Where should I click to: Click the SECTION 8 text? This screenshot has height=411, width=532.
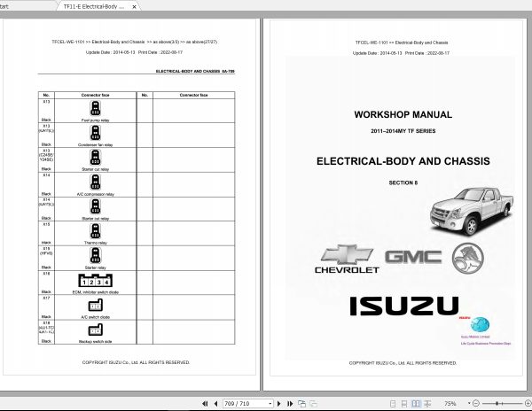(x=403, y=182)
